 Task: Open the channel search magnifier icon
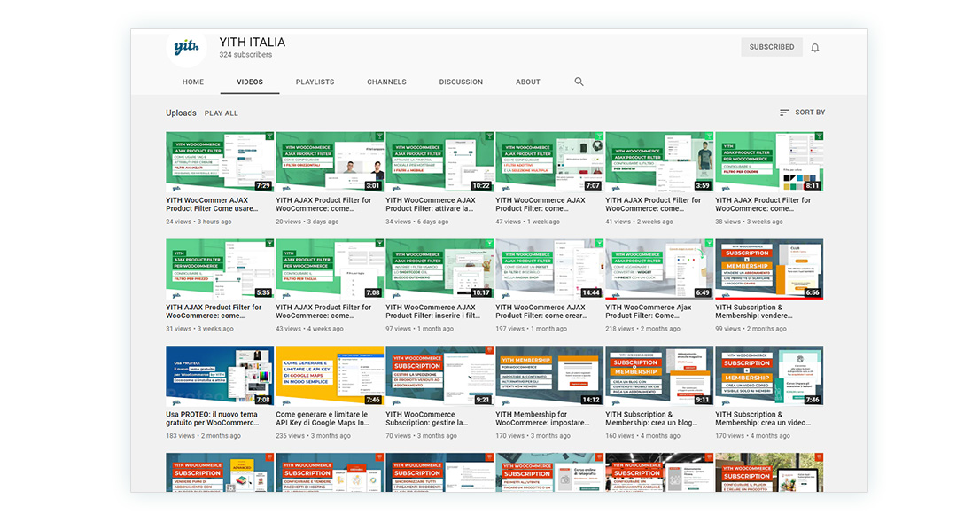tap(579, 82)
